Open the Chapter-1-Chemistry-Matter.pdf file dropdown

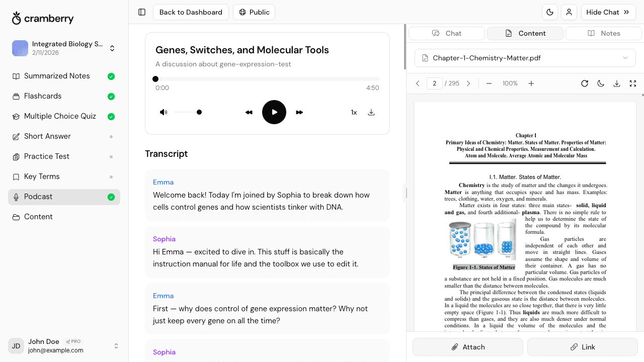click(x=525, y=58)
